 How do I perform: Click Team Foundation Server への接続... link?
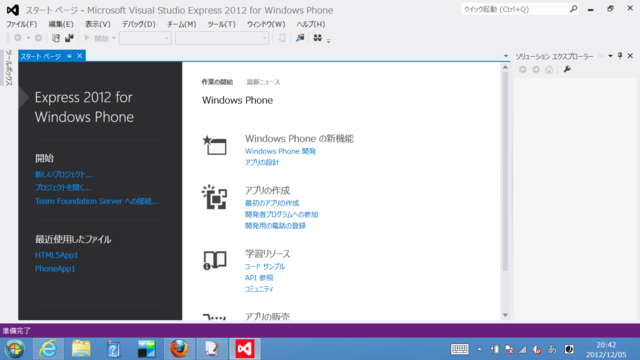coord(97,201)
